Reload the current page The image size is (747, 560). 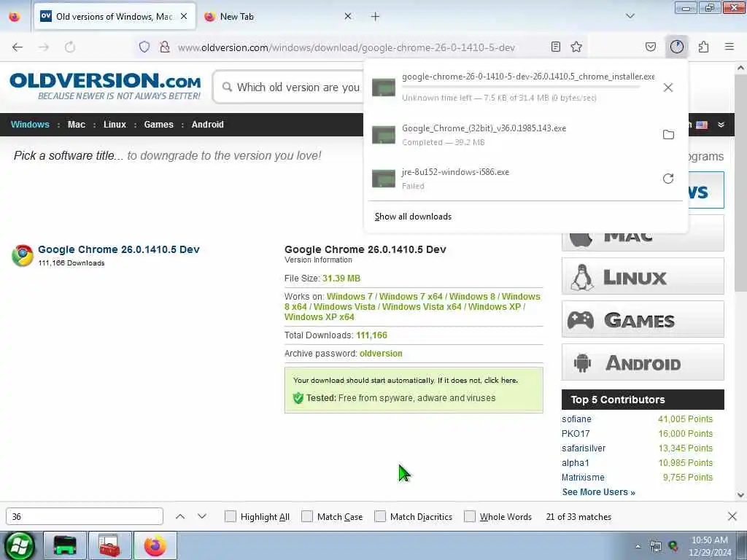[70, 47]
